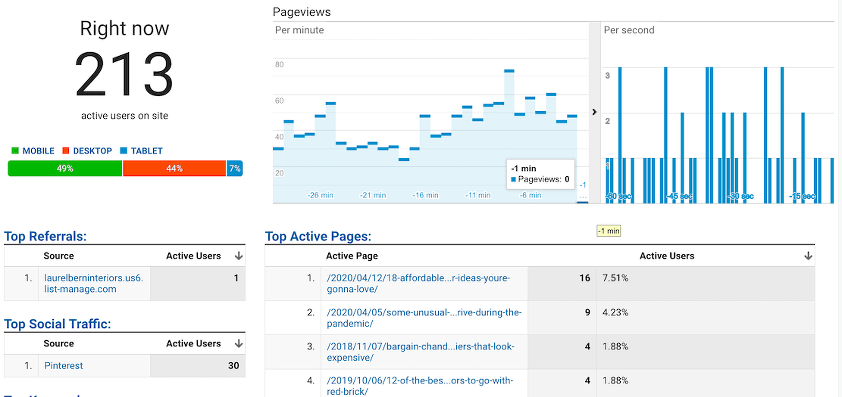
Task: Open the 18-affordable ideas active page link
Action: click(418, 284)
